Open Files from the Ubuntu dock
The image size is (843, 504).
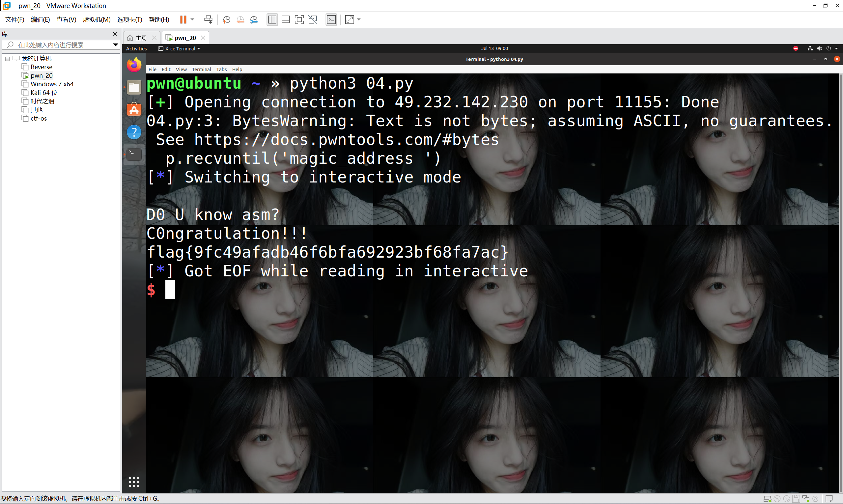click(134, 87)
